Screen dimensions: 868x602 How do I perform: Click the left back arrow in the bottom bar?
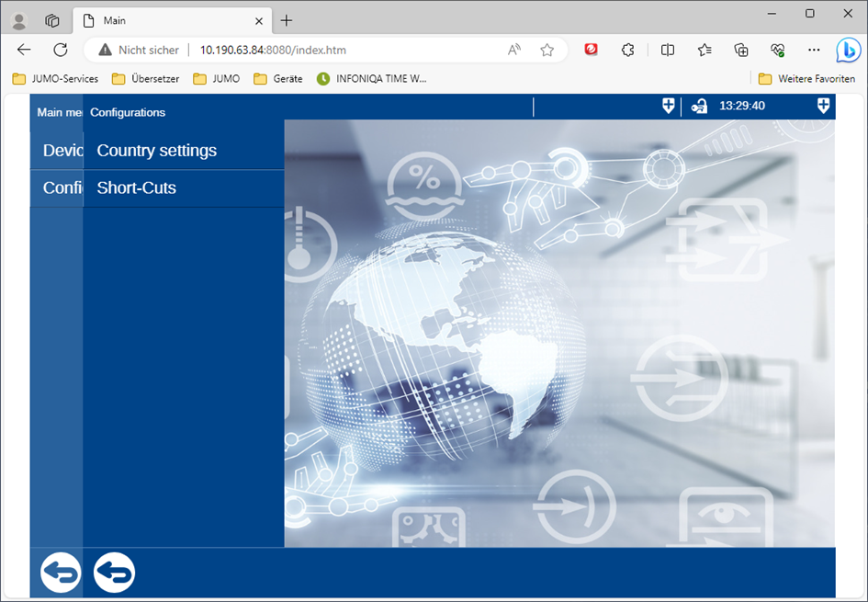[60, 573]
